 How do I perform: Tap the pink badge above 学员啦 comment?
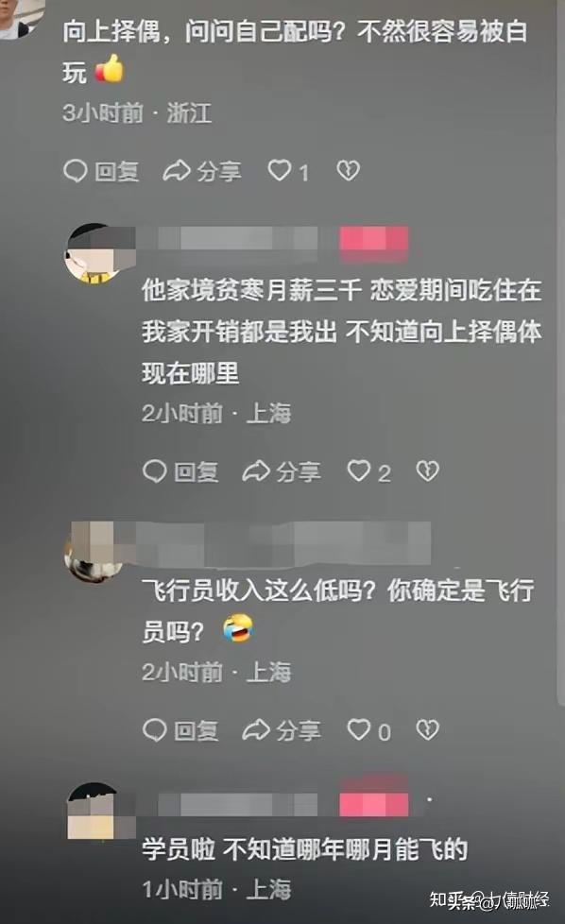click(x=373, y=802)
